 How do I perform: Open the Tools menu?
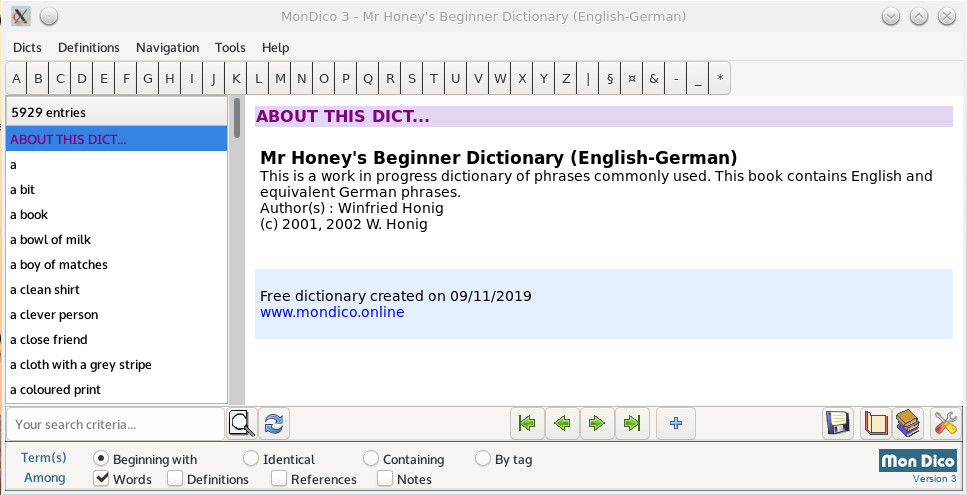point(230,47)
